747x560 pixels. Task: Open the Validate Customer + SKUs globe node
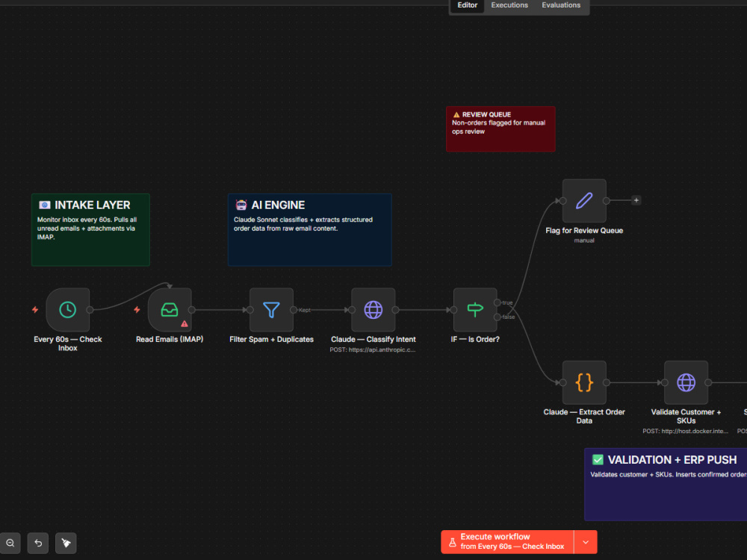click(686, 382)
